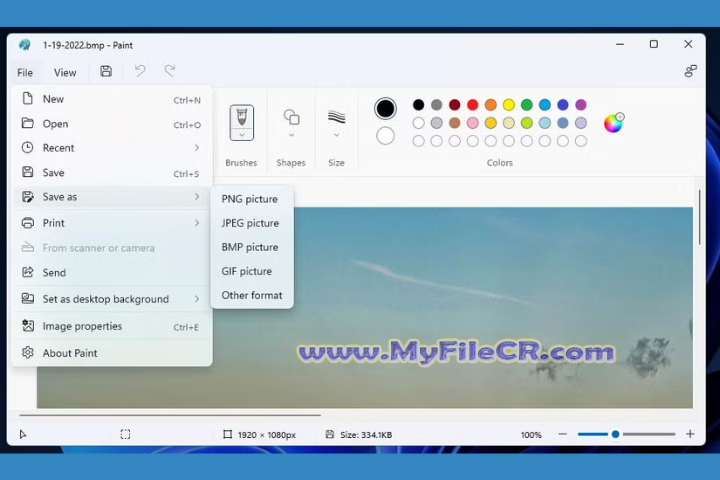Save as GIF picture

[x=252, y=271]
